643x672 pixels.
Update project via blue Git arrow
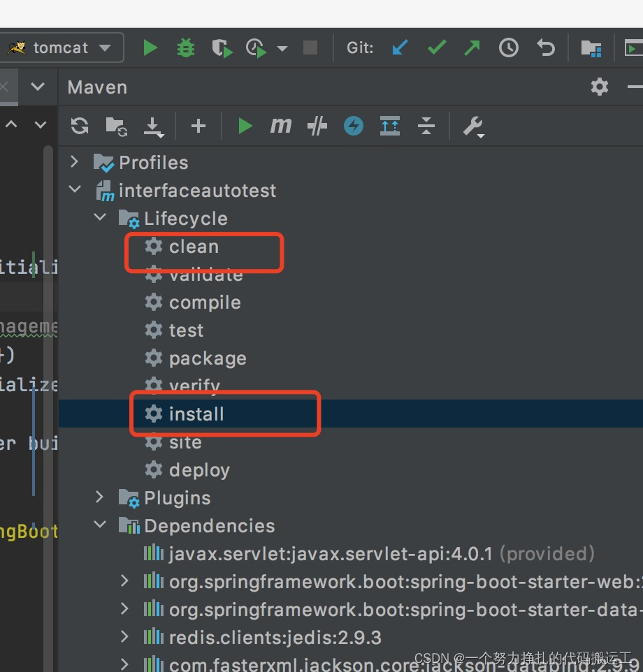click(x=400, y=48)
